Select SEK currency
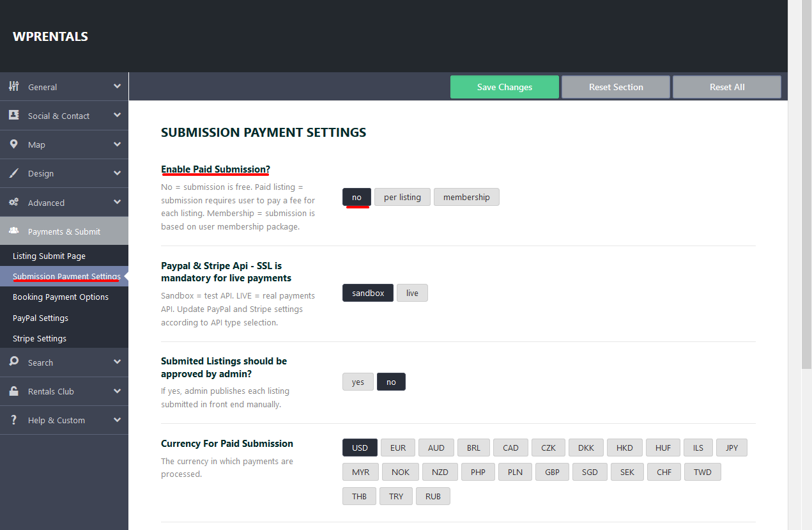812x530 pixels. [x=627, y=472]
